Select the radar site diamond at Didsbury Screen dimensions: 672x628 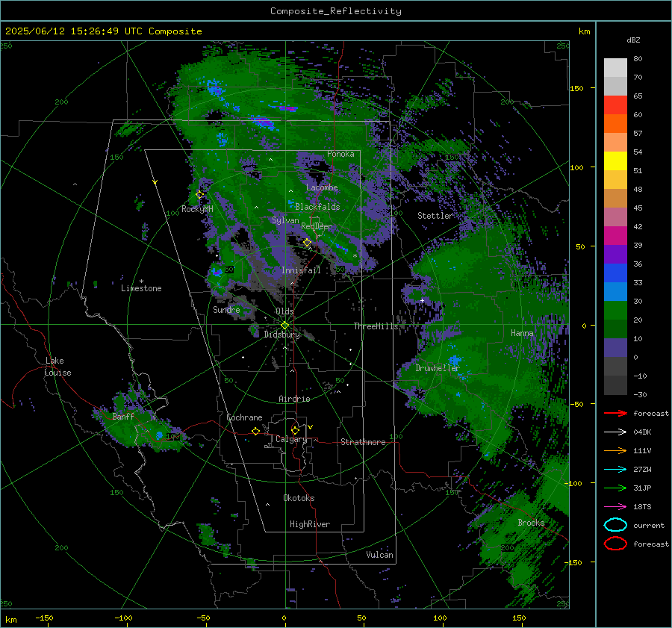[284, 326]
